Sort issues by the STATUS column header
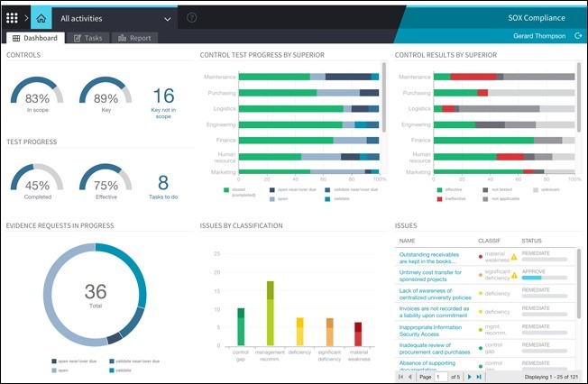588x384 pixels. [x=532, y=241]
